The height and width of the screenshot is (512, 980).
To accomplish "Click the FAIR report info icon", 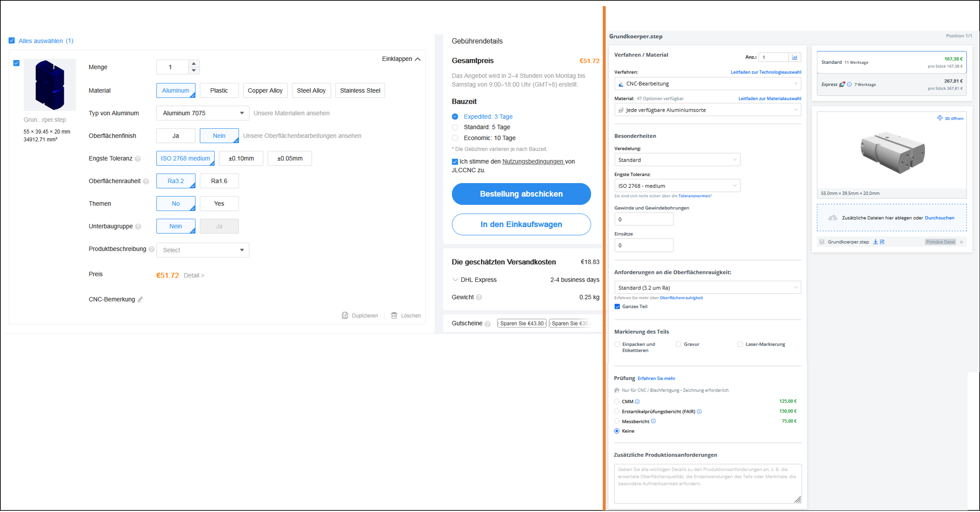I will coord(699,412).
